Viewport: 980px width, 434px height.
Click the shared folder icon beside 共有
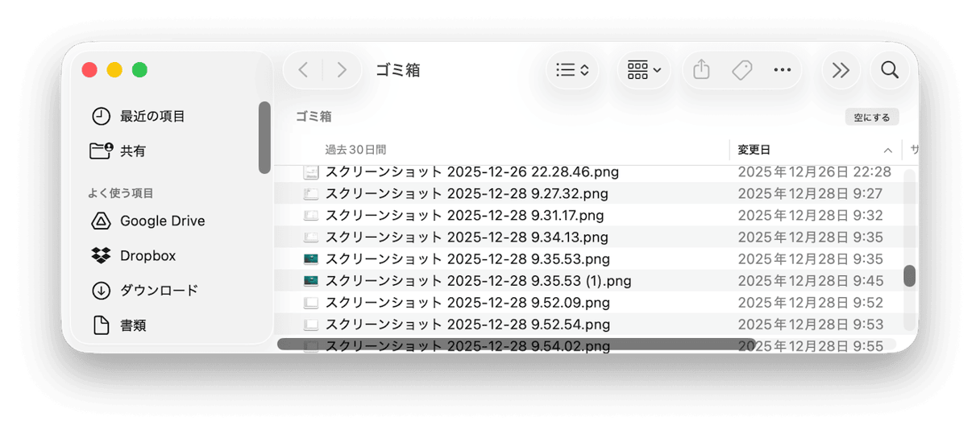click(101, 151)
